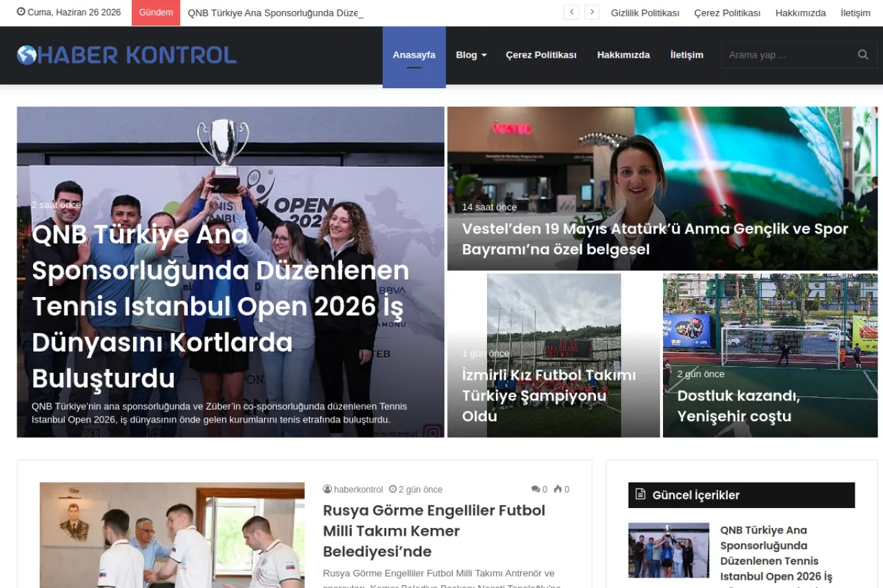
Task: Open Hakkımızda link in top bar
Action: point(800,13)
